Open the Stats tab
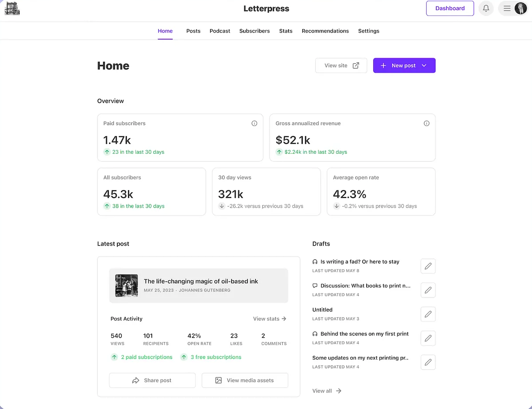The height and width of the screenshot is (409, 532). click(286, 31)
